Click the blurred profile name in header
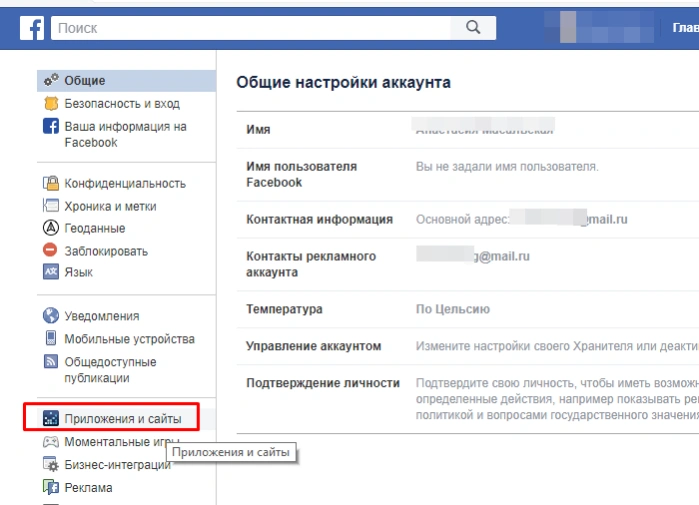 coord(599,28)
